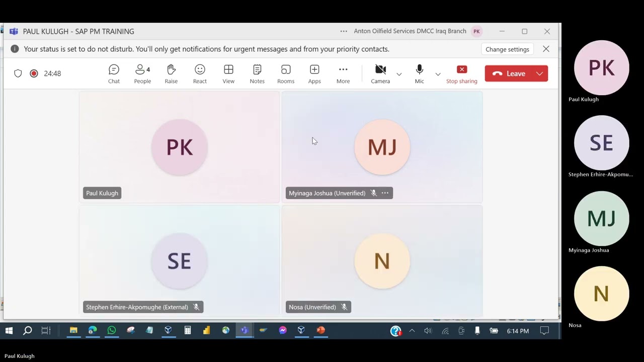The height and width of the screenshot is (362, 644).
Task: Open more options for Myinaga Joshua
Action: coord(385,193)
